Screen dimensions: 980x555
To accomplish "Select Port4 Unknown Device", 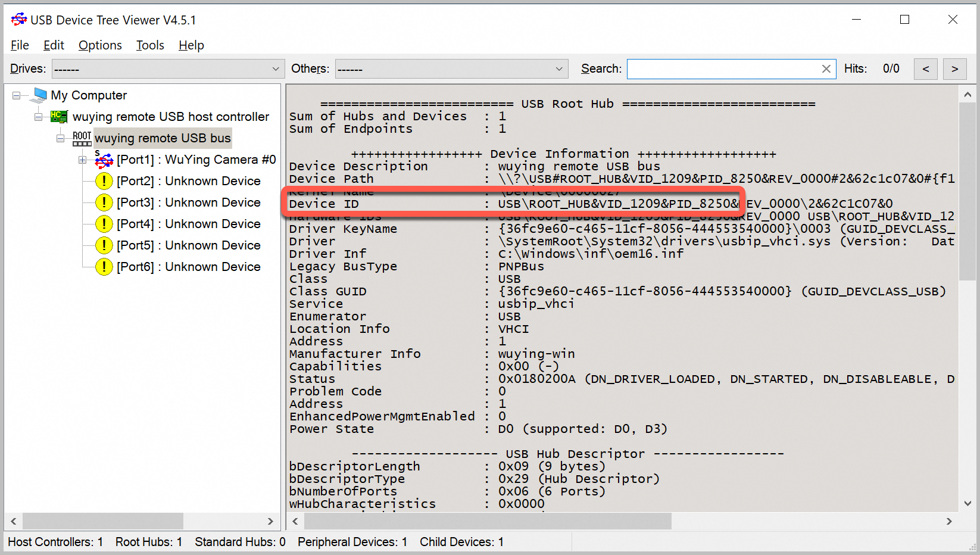I will point(189,224).
